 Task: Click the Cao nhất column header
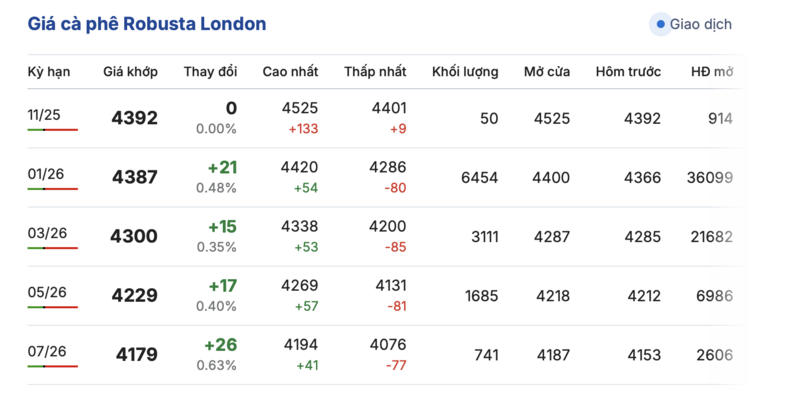click(290, 72)
